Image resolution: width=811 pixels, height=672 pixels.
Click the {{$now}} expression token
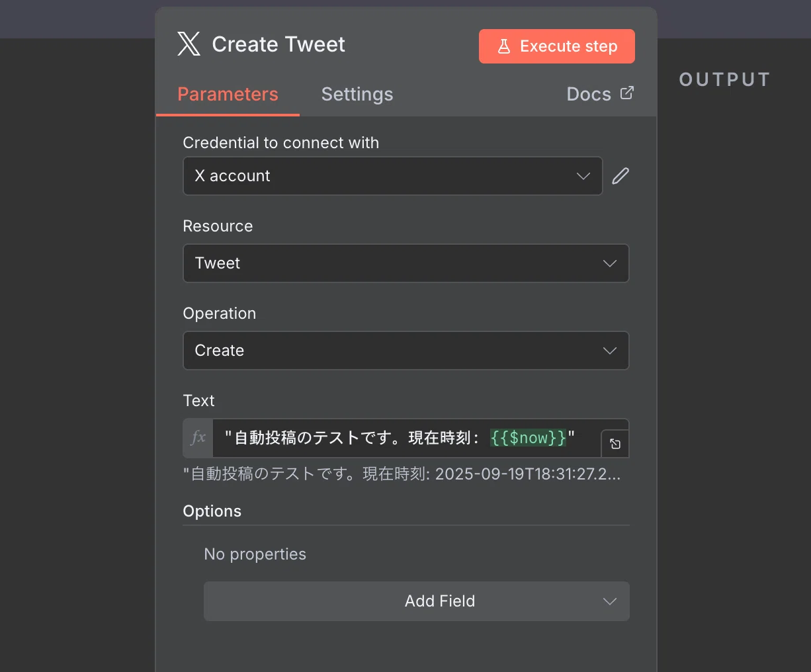pos(528,438)
